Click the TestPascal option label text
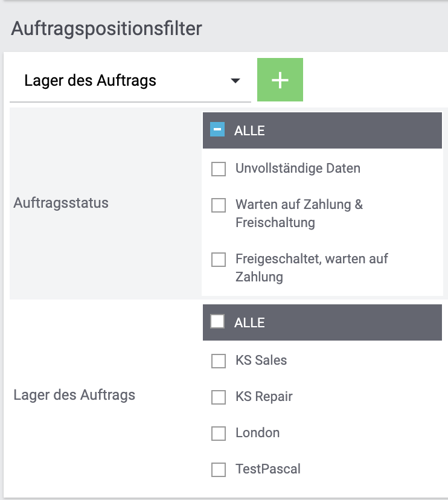This screenshot has width=448, height=500. tap(267, 469)
